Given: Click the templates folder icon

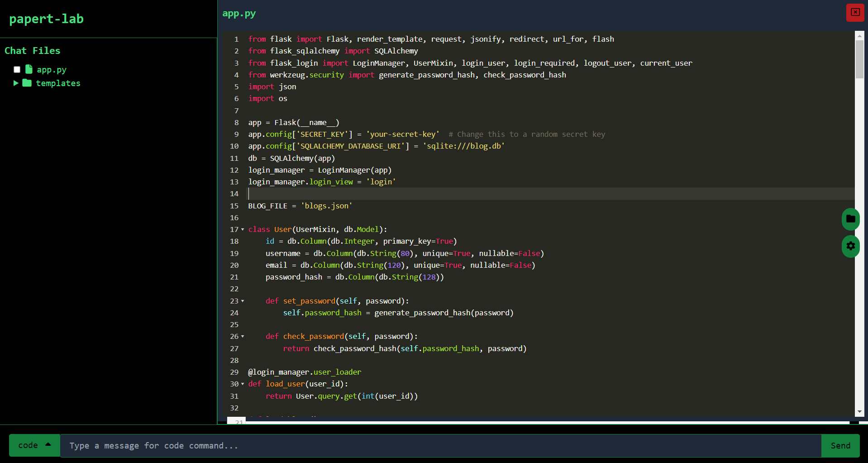Looking at the screenshot, I should (x=27, y=83).
